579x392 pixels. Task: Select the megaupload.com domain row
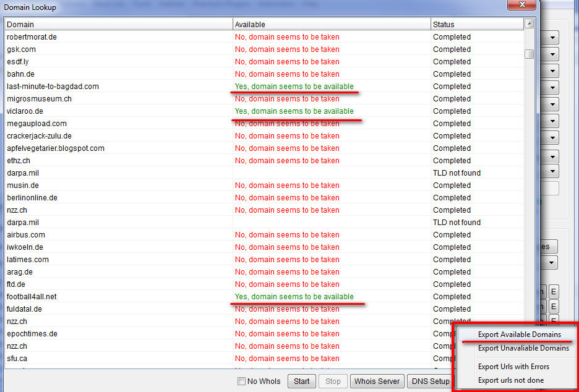(264, 123)
